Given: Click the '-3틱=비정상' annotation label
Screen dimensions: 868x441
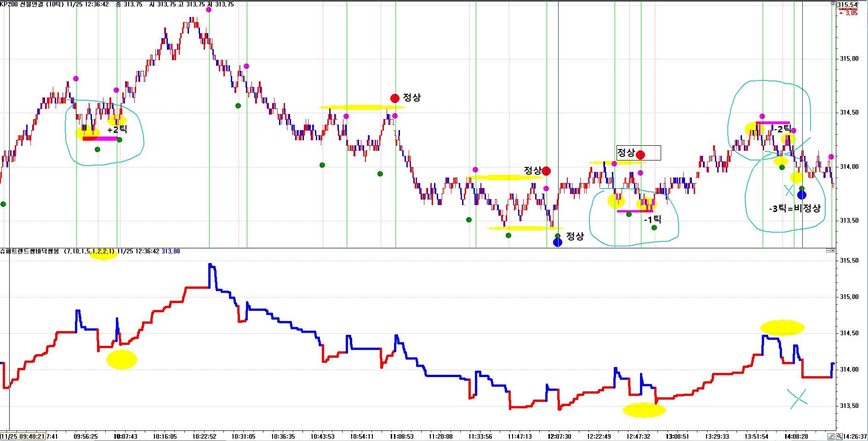Looking at the screenshot, I should 794,208.
